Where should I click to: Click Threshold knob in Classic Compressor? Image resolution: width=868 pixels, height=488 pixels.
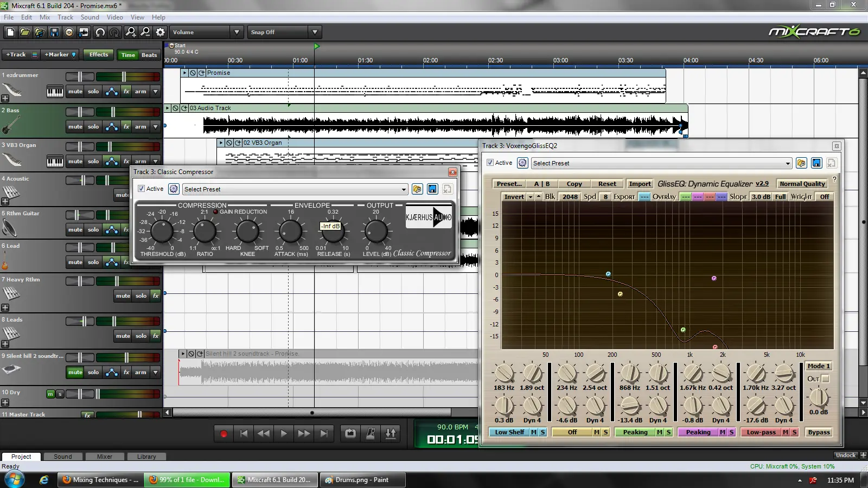[162, 232]
